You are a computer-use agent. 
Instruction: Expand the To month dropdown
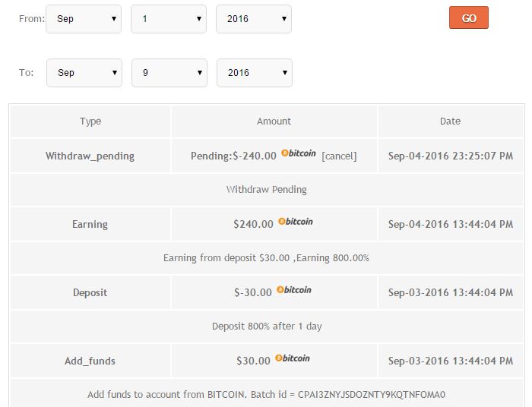pos(84,73)
